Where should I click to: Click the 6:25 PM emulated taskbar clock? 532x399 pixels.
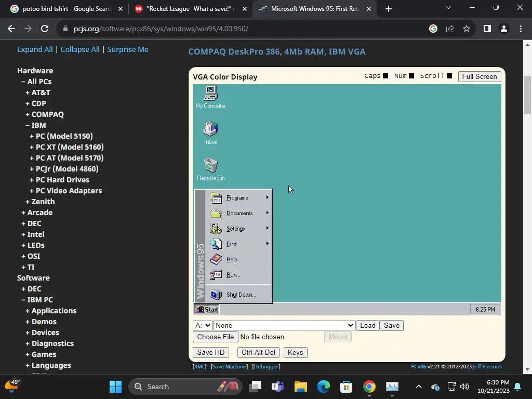(485, 310)
